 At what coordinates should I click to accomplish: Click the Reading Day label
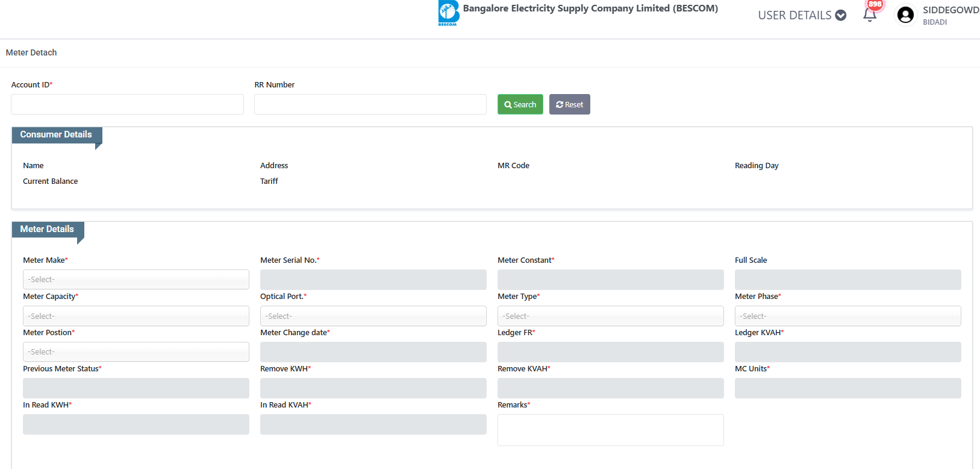pos(757,166)
